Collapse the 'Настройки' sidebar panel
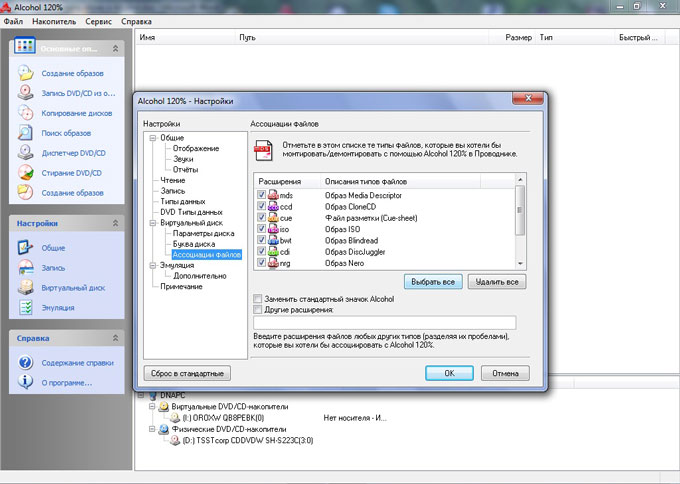680x484 pixels. click(115, 223)
